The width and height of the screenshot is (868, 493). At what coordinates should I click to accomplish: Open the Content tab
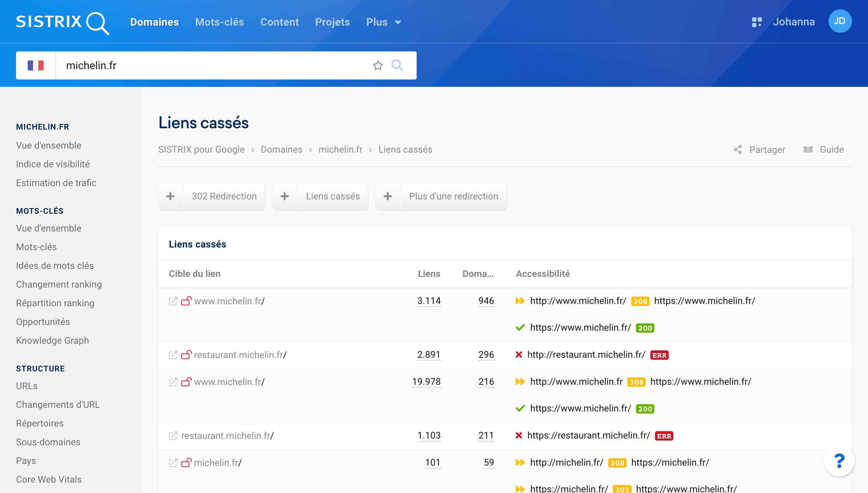pyautogui.click(x=279, y=22)
